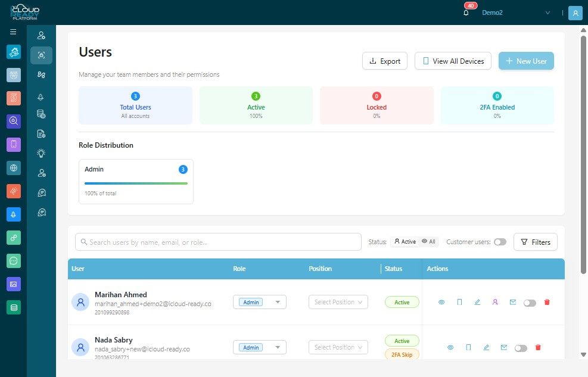Click the profile avatar icon top right

[x=575, y=13]
